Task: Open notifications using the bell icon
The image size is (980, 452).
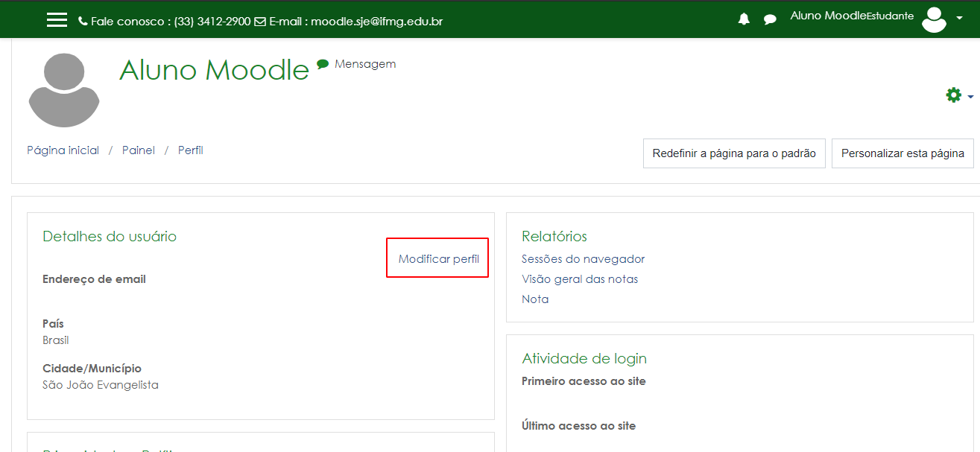Action: coord(743,19)
